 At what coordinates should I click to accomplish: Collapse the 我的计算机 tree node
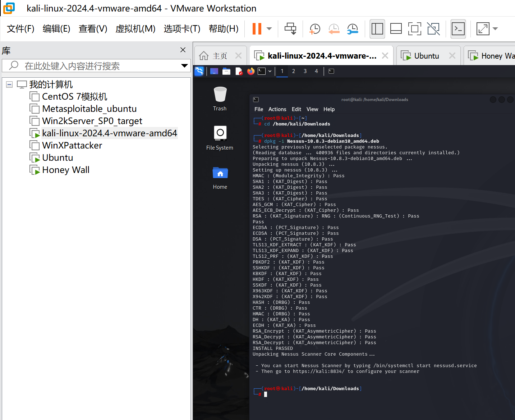click(9, 85)
